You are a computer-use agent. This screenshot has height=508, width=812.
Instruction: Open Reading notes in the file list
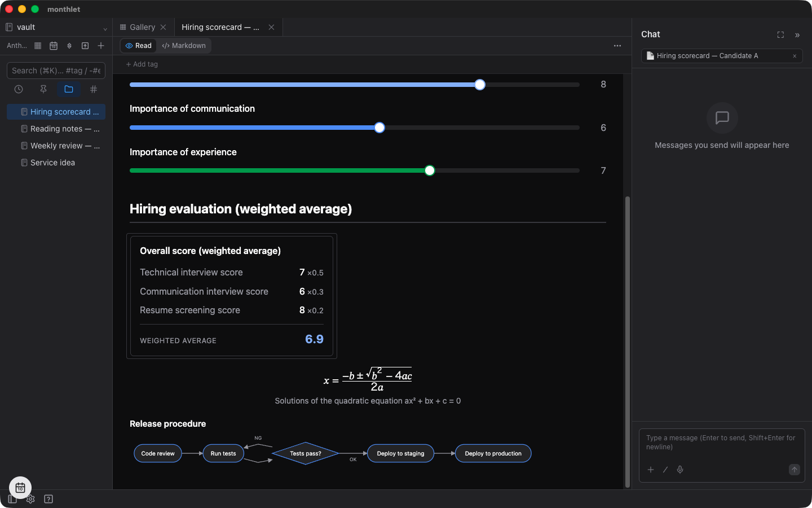56,129
